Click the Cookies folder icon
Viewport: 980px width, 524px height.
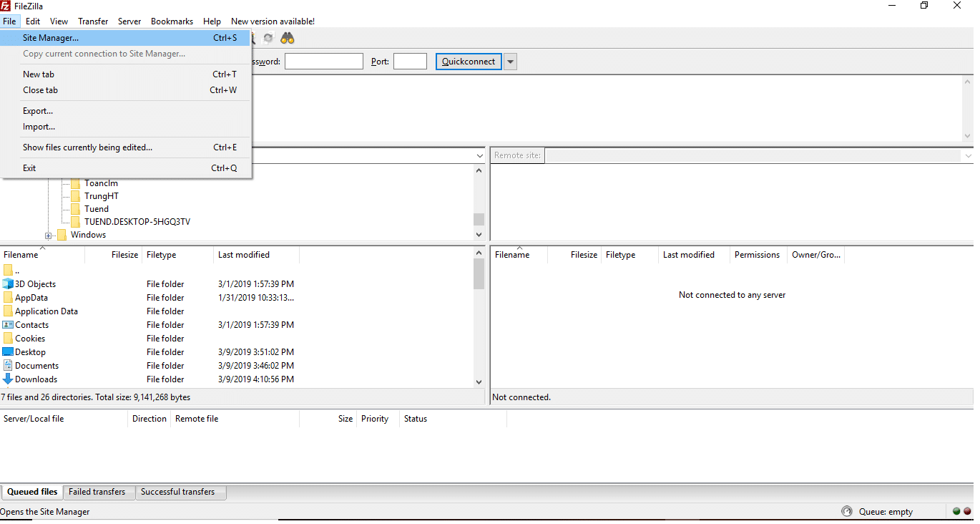coord(8,339)
